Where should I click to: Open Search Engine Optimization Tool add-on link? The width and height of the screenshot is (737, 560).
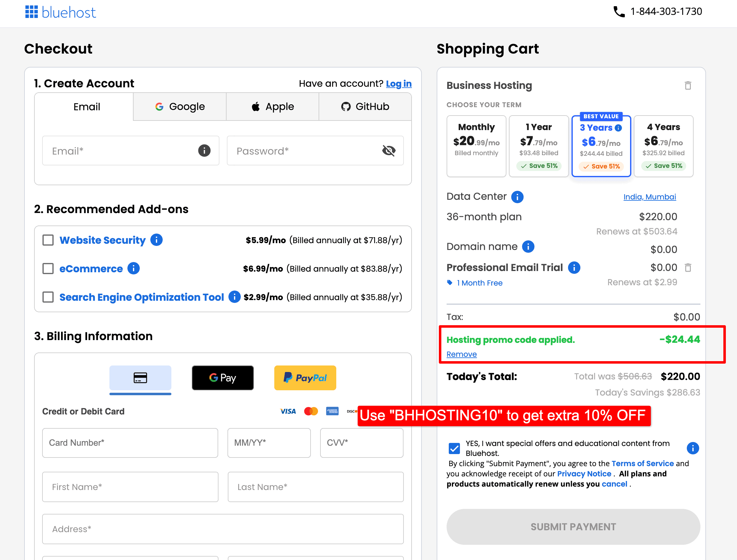pos(142,297)
